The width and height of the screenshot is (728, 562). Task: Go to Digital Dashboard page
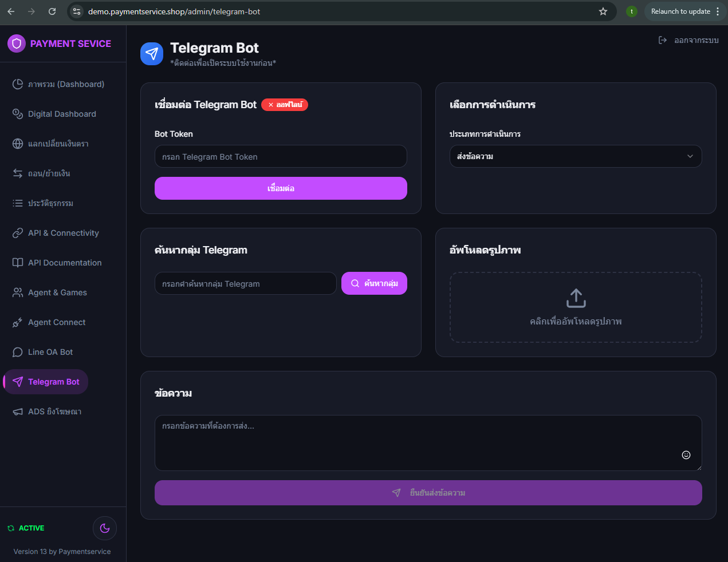(x=62, y=114)
